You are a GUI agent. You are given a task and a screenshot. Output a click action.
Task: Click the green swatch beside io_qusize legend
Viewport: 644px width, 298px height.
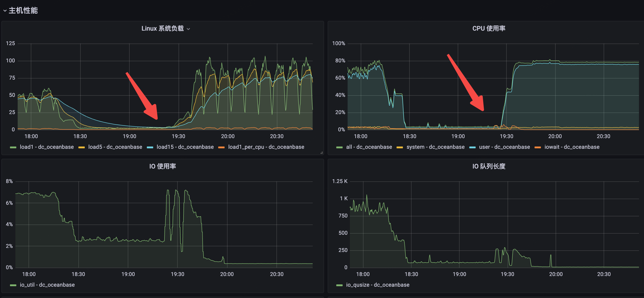pos(339,285)
